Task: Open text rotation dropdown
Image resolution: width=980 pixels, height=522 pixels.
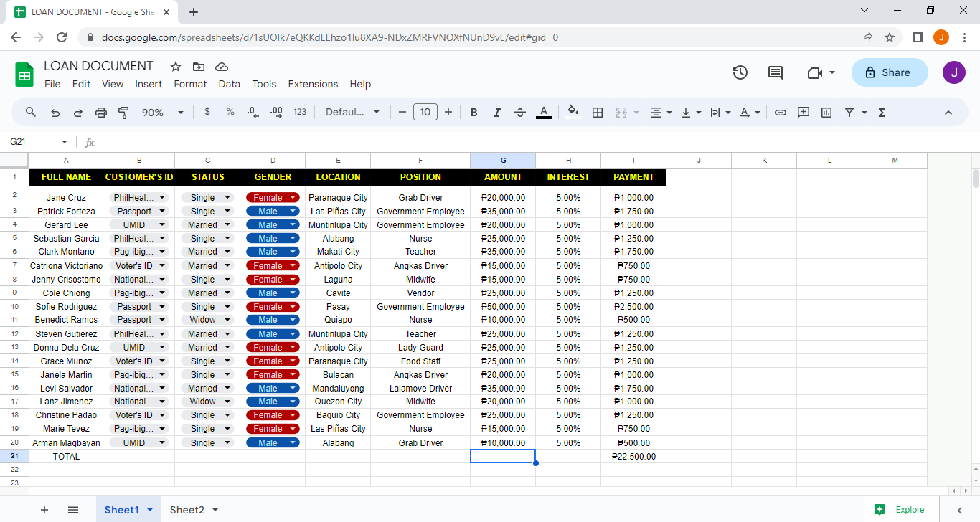Action: (750, 113)
